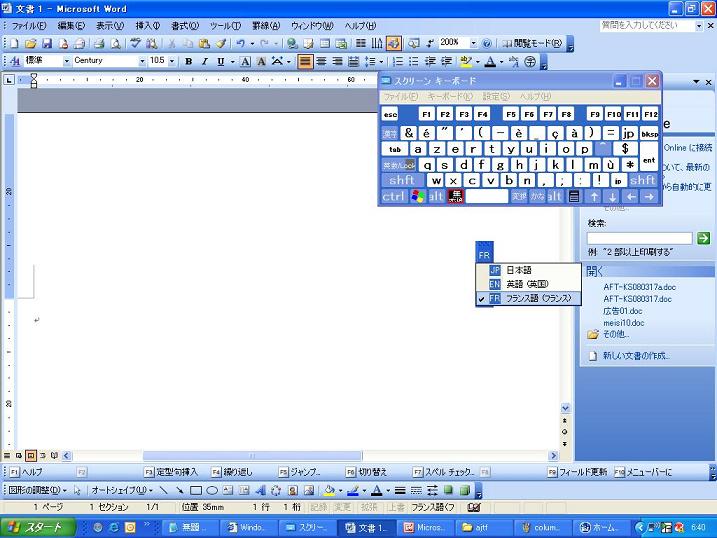Toggle Bold formatting

(x=188, y=61)
